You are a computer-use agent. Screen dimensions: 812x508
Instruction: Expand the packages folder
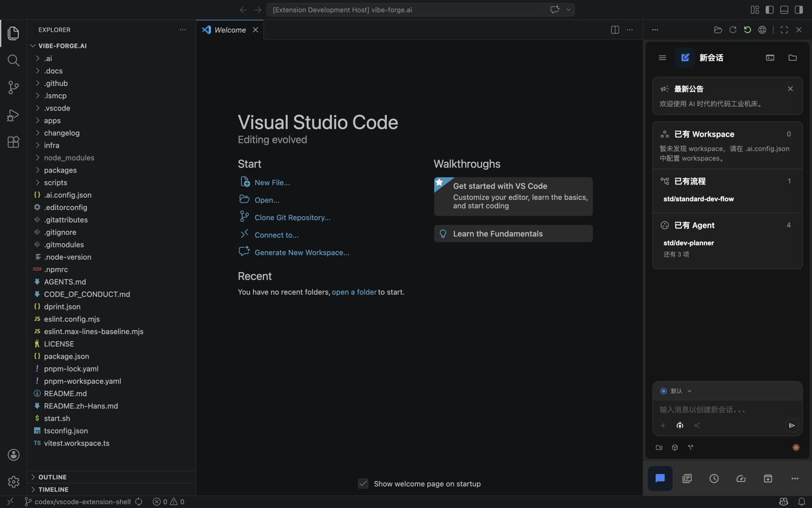coord(113,170)
